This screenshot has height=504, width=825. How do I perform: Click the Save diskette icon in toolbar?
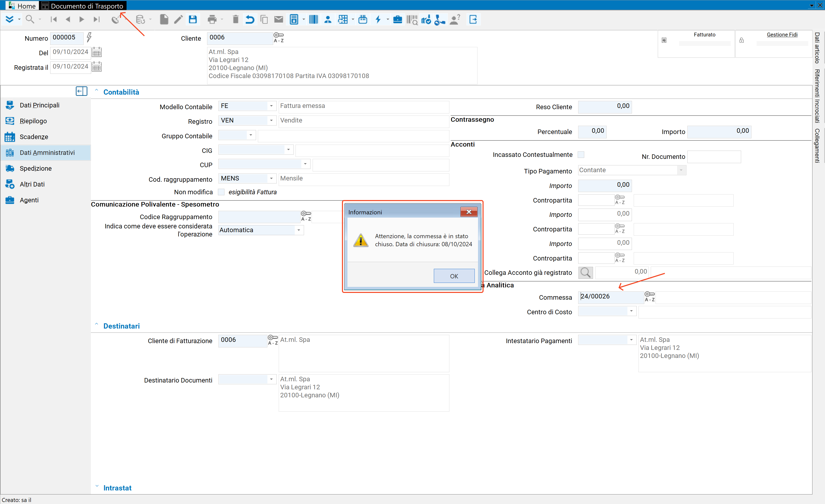(x=193, y=19)
